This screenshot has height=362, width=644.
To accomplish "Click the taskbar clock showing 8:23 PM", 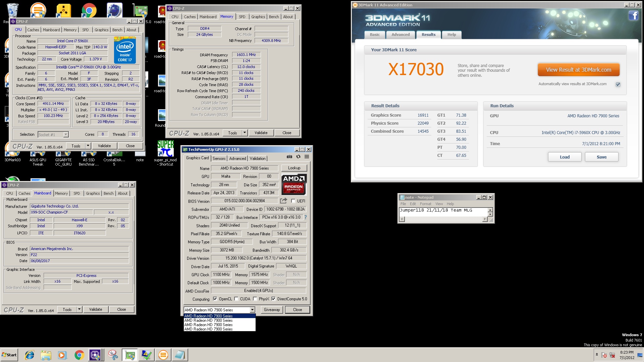I will 627,355.
